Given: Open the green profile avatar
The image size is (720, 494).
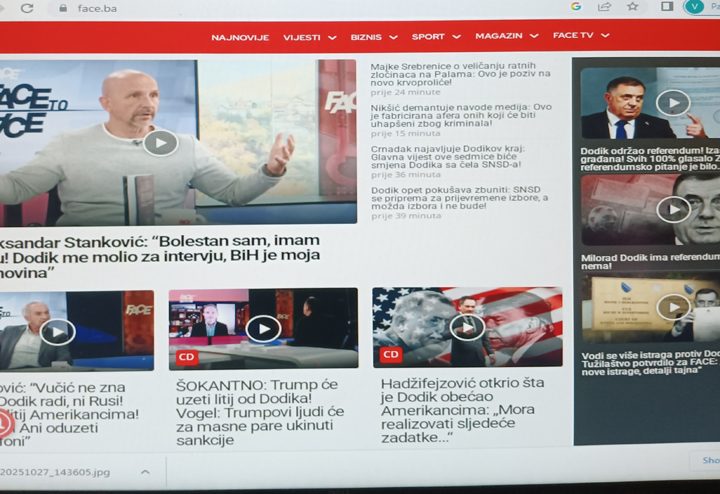Looking at the screenshot, I should [694, 6].
